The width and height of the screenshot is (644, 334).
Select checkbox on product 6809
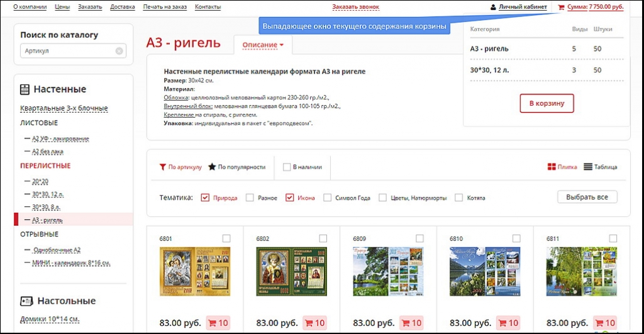(419, 238)
